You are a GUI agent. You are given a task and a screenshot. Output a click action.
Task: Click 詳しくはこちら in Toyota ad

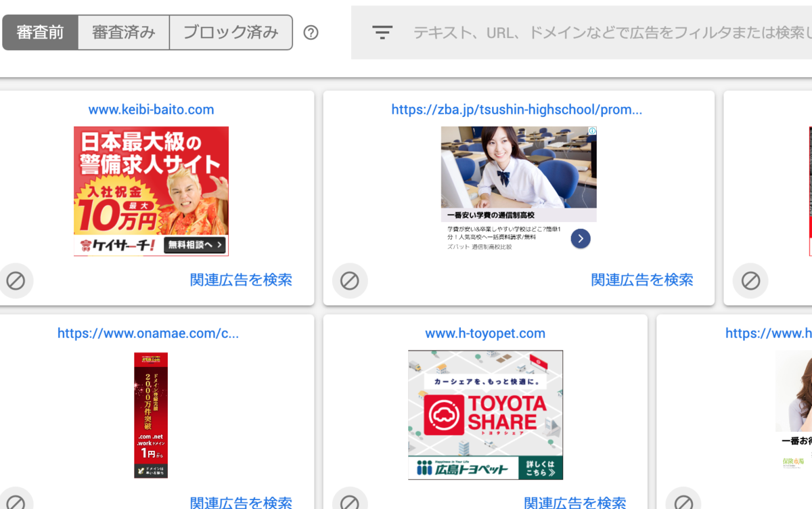point(541,468)
